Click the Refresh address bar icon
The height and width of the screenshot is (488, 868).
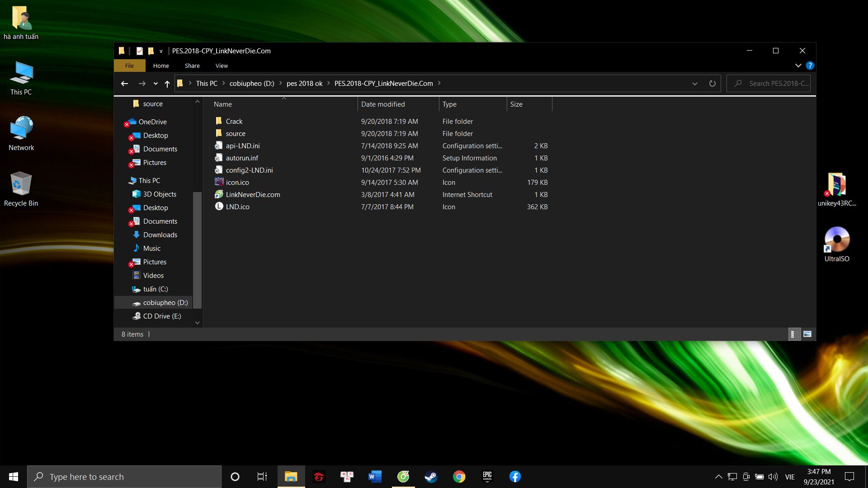pyautogui.click(x=712, y=84)
